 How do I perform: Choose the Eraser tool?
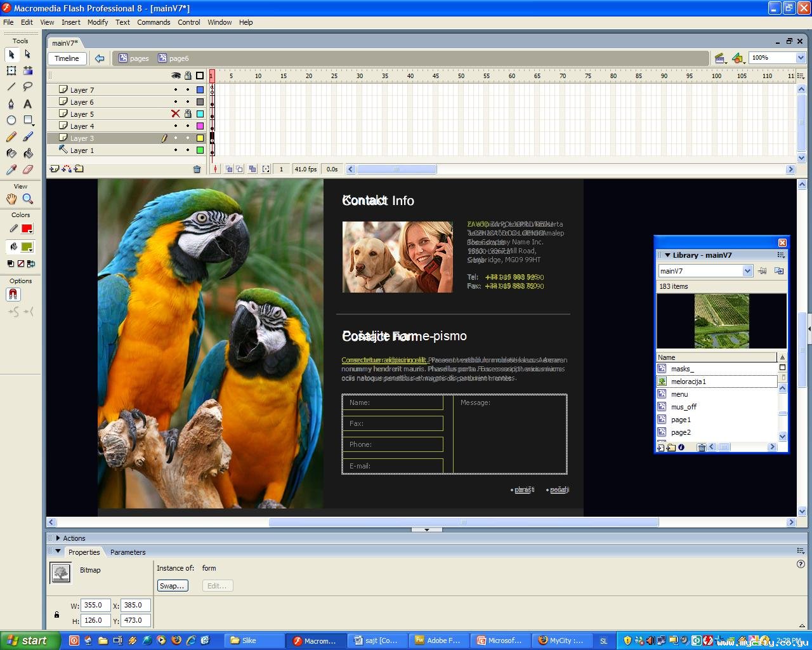[28, 169]
